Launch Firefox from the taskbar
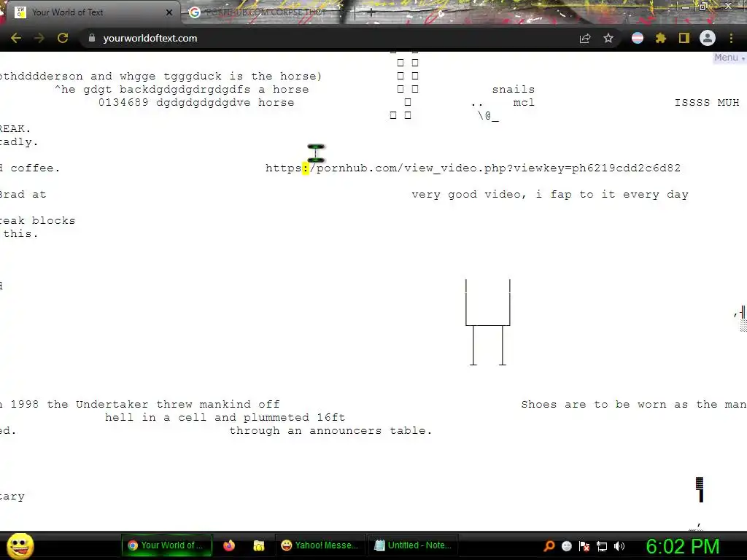 pyautogui.click(x=229, y=545)
